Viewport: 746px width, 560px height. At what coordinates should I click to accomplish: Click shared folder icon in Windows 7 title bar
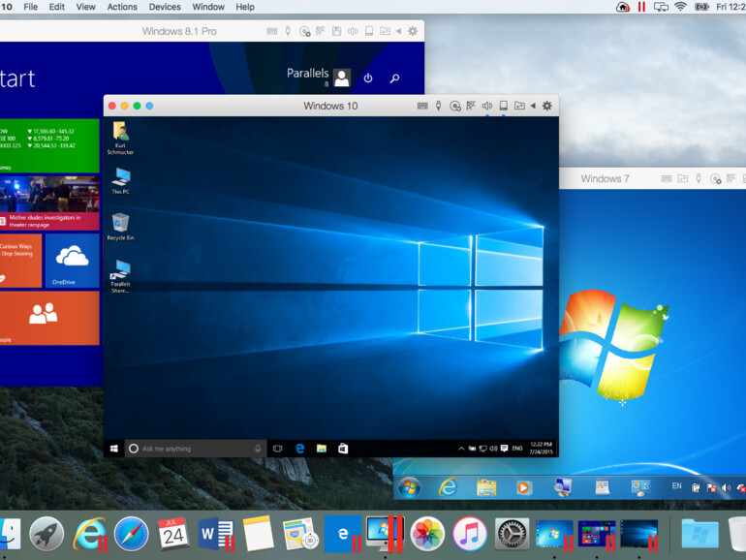tap(683, 178)
